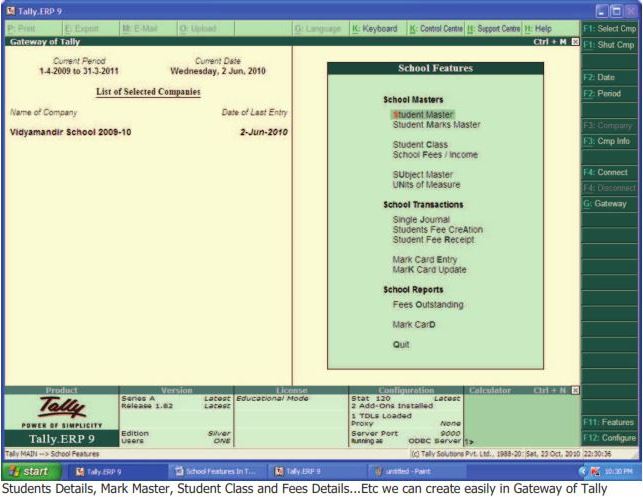Open Student Master from School Masters

click(x=423, y=115)
